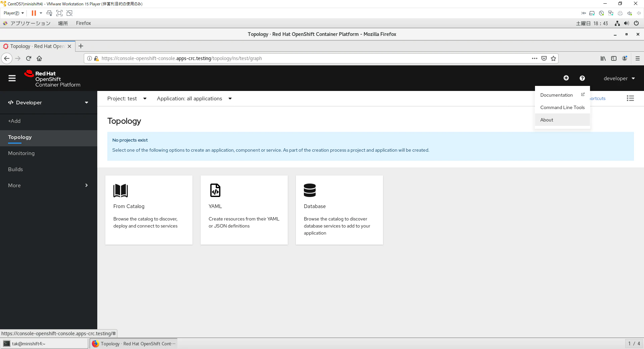Open GNOME power menu icon
This screenshot has height=349, width=644.
636,23
